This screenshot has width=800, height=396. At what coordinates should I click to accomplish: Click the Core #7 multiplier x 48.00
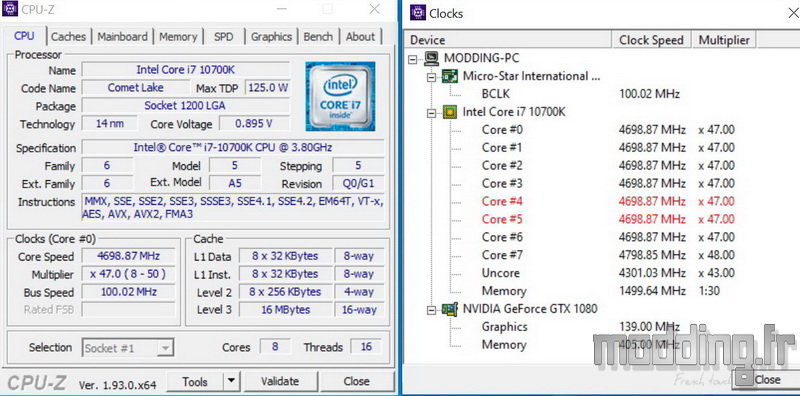click(717, 255)
